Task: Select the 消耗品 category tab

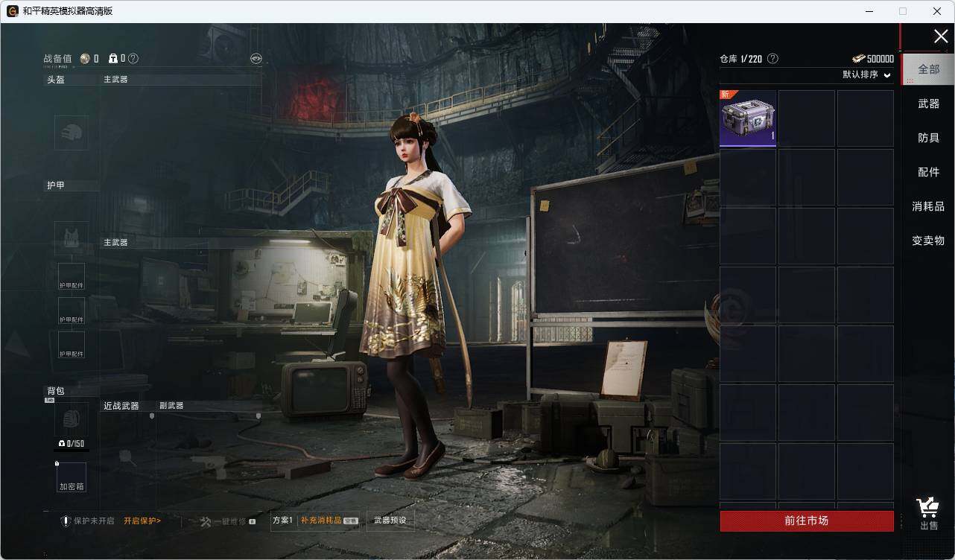Action: pyautogui.click(x=928, y=206)
